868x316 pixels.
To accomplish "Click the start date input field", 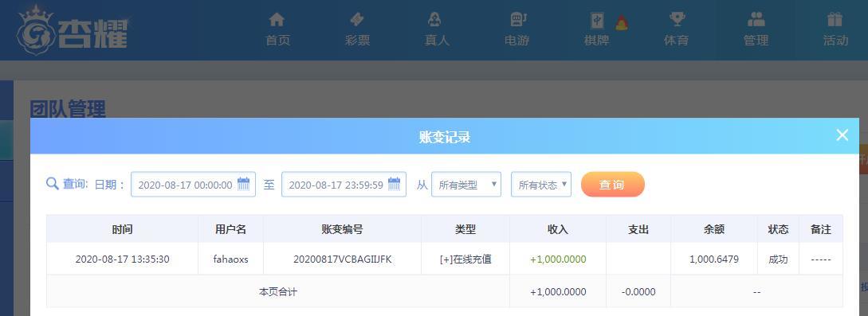I will pos(193,185).
